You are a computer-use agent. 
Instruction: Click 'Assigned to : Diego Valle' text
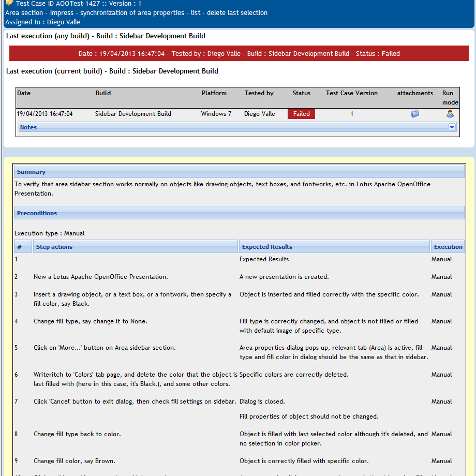(x=42, y=22)
